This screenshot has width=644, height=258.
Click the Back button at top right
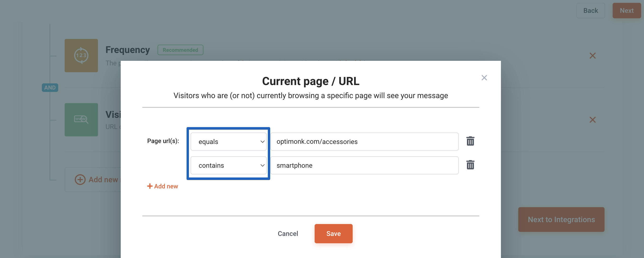click(x=591, y=10)
